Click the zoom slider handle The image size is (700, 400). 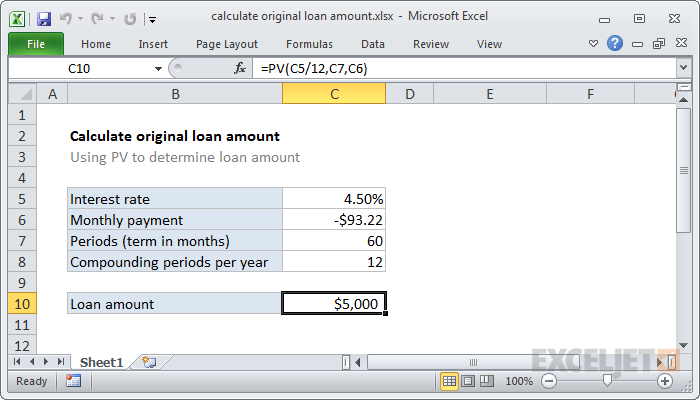[606, 381]
